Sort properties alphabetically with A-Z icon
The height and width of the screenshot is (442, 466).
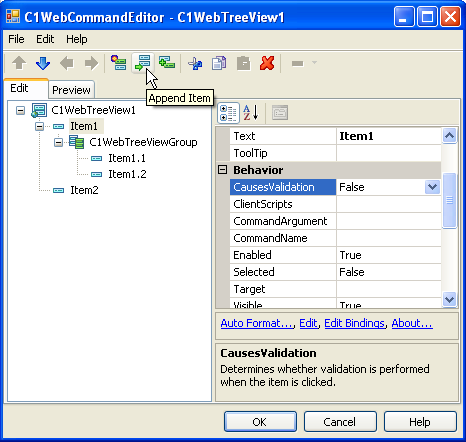(251, 113)
